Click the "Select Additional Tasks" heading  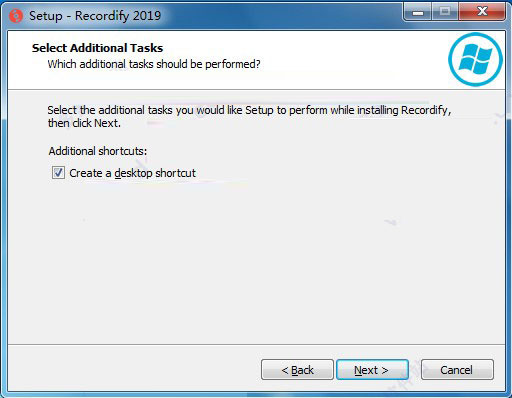(97, 48)
